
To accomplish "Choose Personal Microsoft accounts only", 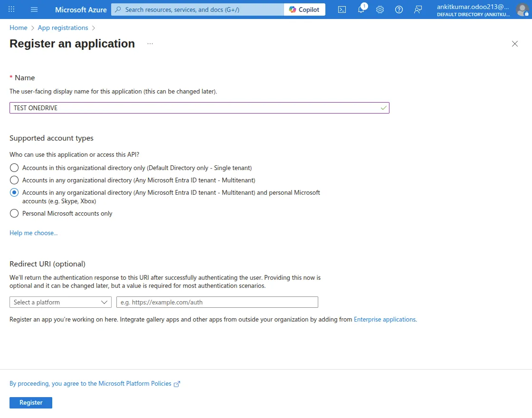I will pyautogui.click(x=14, y=213).
